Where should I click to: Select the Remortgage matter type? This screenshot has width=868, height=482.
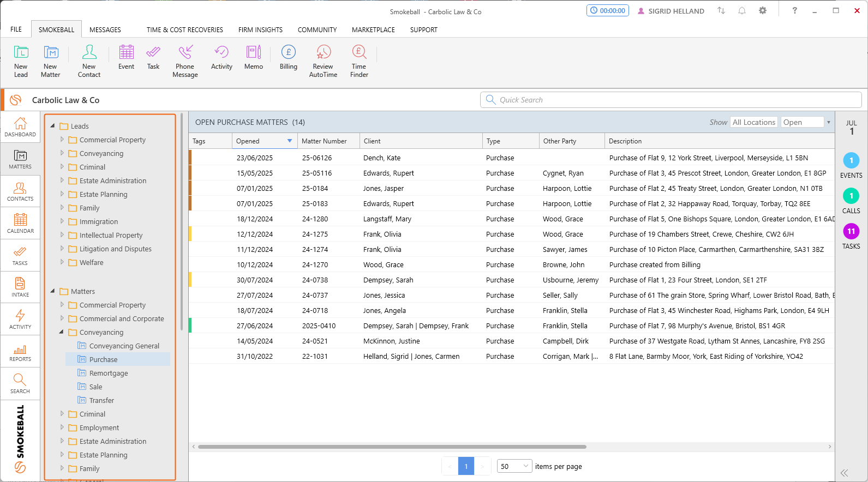click(x=109, y=373)
